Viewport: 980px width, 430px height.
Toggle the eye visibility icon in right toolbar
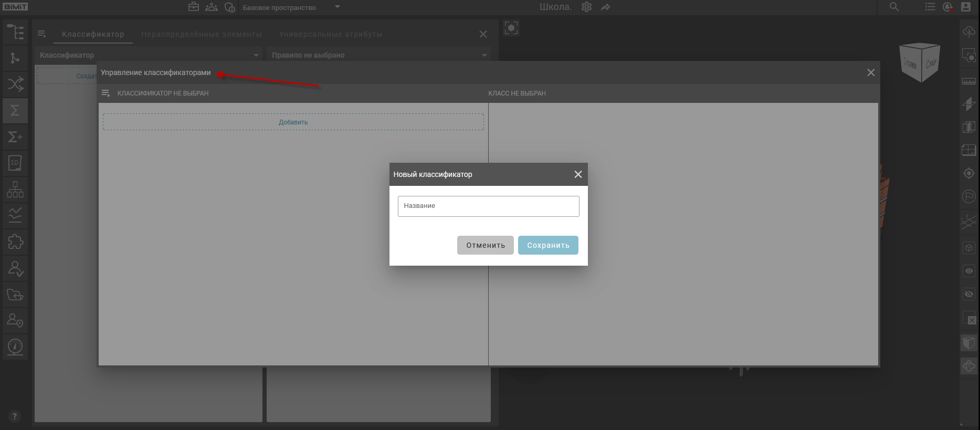pos(968,271)
